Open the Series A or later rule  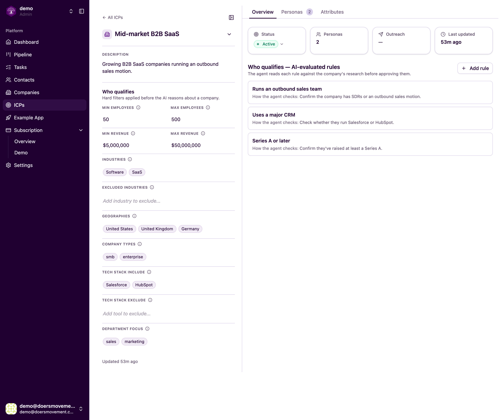click(x=370, y=144)
